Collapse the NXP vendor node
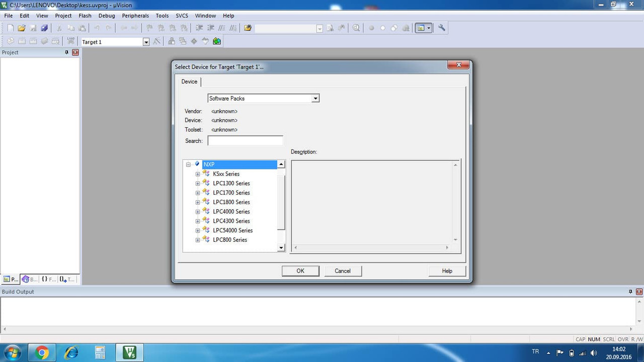This screenshot has width=644, height=362. pyautogui.click(x=188, y=164)
